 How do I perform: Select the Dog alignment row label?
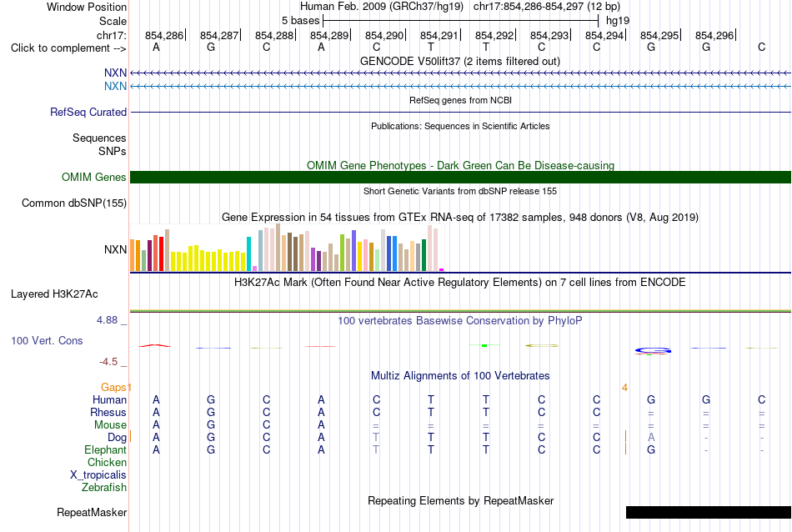click(x=118, y=438)
